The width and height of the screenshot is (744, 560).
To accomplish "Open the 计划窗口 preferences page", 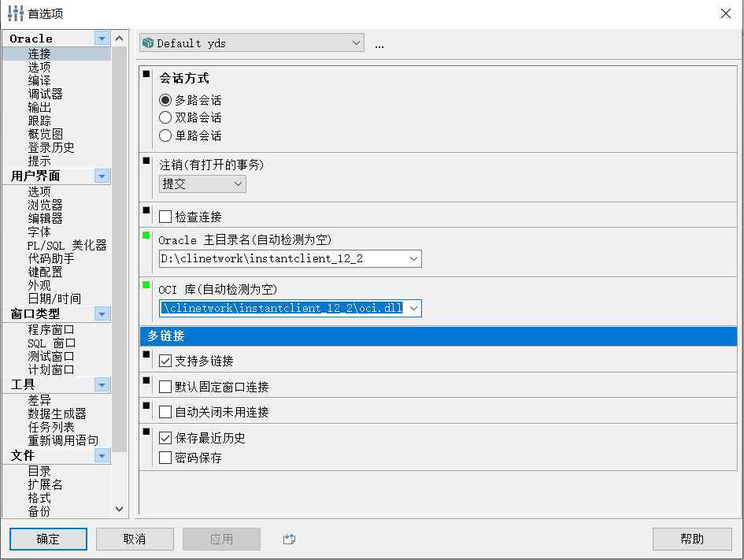I will point(51,369).
